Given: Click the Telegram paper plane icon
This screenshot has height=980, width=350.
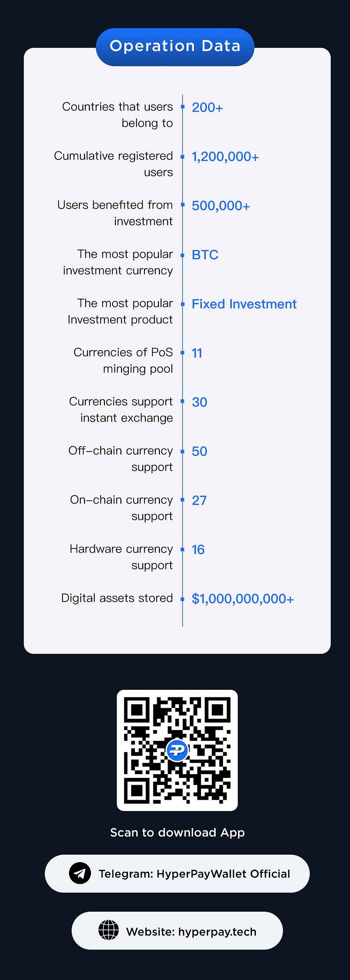Looking at the screenshot, I should (80, 873).
